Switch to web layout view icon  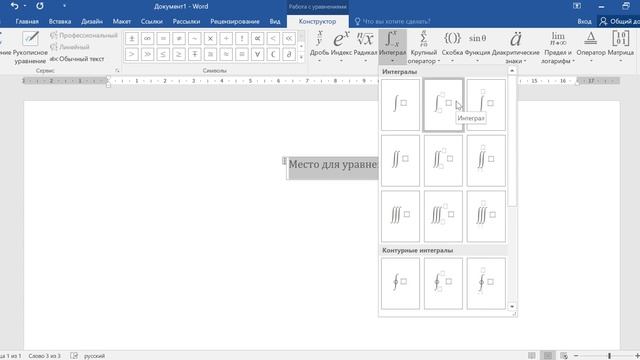pyautogui.click(x=564, y=356)
